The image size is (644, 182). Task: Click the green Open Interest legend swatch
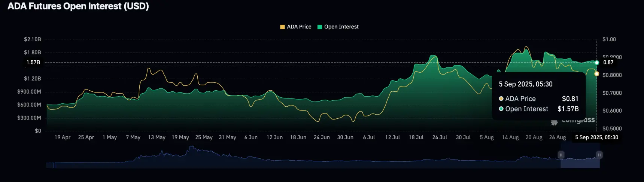click(320, 27)
